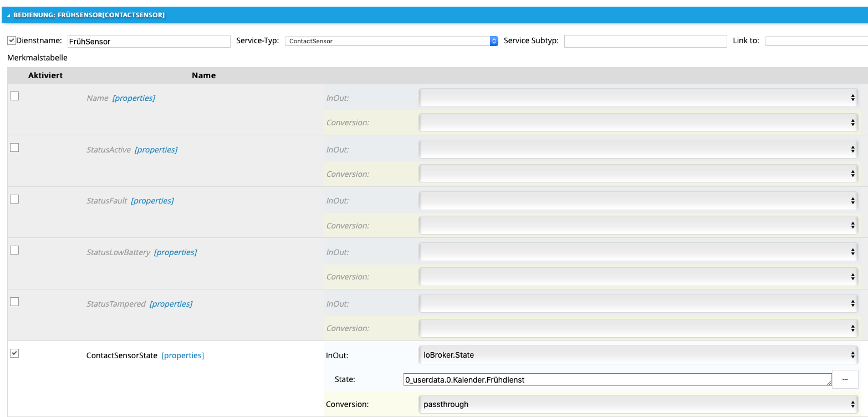Screen dimensions: 868x417
Task: Click the StatusLowBattery characteristic name
Action: (x=118, y=252)
